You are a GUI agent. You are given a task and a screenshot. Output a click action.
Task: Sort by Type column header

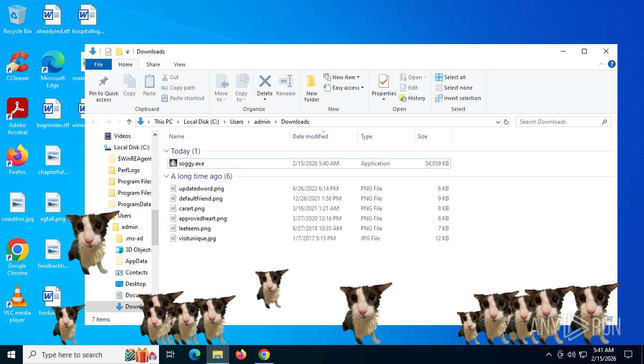(386, 136)
